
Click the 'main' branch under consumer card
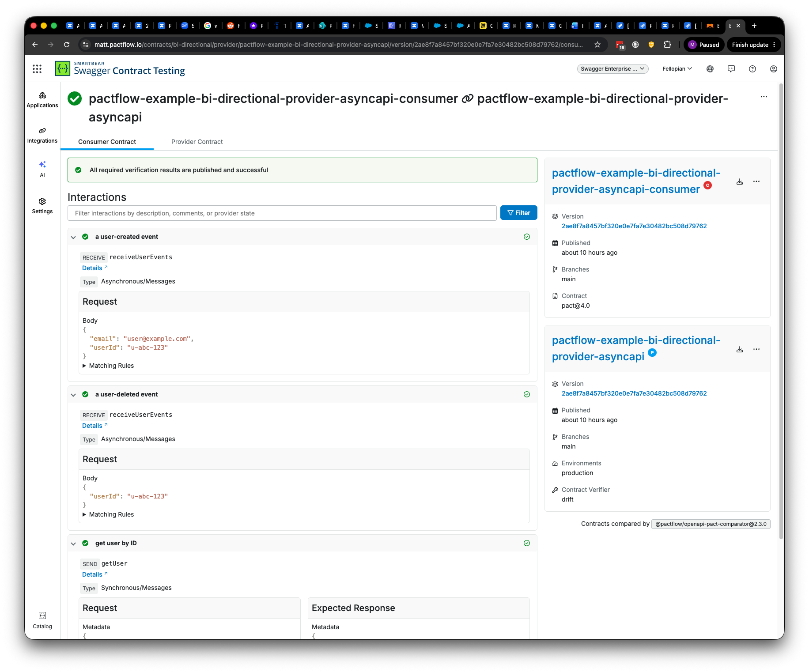point(568,279)
